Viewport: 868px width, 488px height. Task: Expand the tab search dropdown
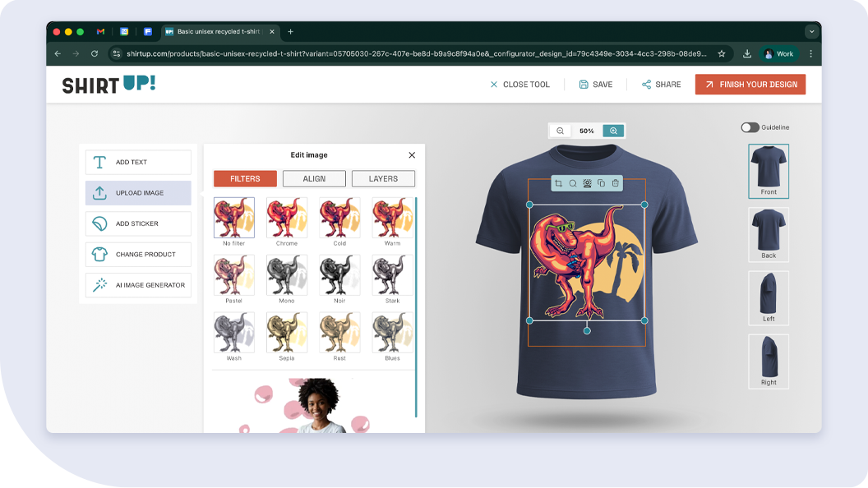811,31
